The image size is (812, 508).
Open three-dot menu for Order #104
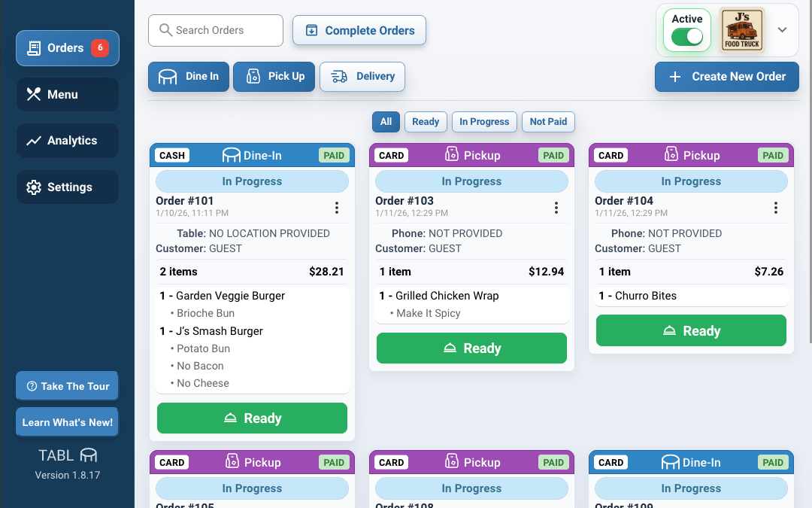coord(775,208)
